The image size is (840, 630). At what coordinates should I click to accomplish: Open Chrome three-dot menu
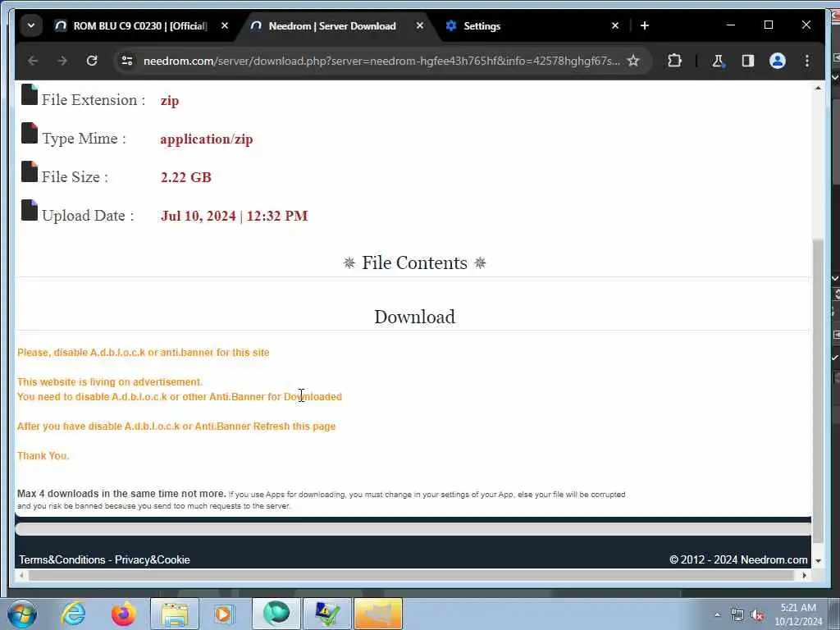point(807,61)
